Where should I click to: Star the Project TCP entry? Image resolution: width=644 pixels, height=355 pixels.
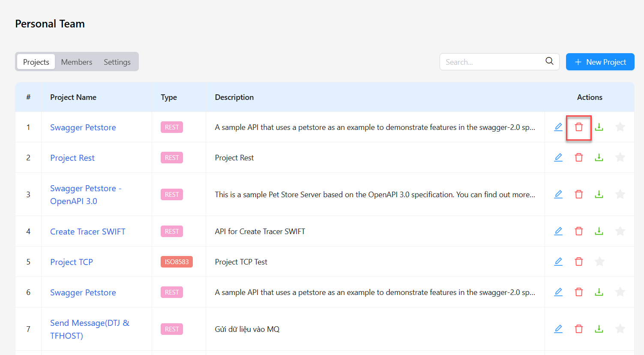click(x=599, y=262)
